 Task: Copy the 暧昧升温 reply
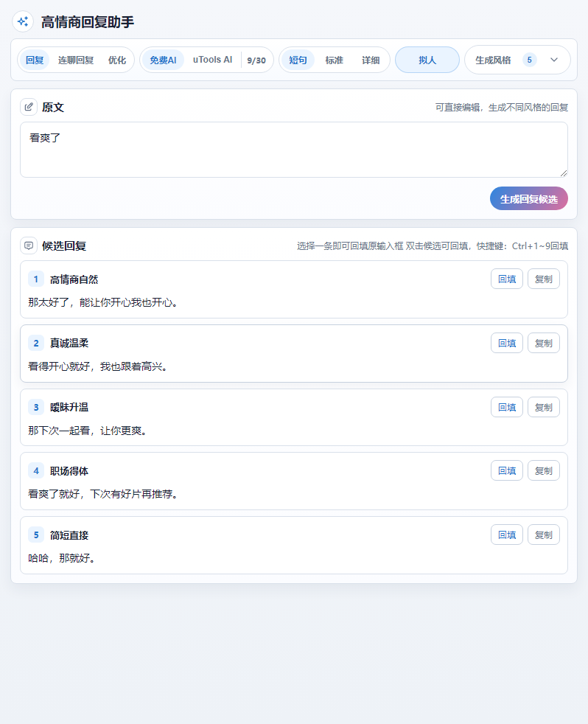click(x=544, y=407)
